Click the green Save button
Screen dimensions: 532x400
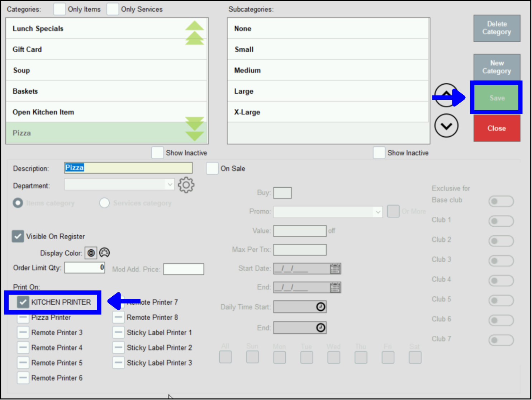(497, 98)
